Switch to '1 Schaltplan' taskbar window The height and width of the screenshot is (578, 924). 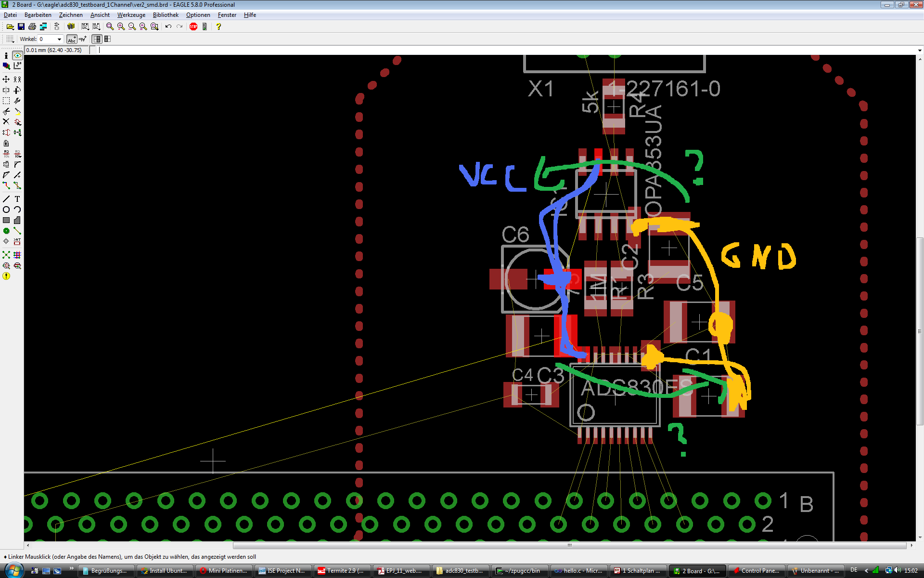pos(638,571)
